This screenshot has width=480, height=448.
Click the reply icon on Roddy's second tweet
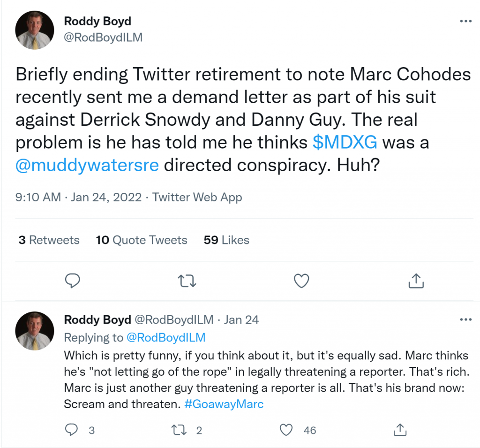click(x=73, y=430)
